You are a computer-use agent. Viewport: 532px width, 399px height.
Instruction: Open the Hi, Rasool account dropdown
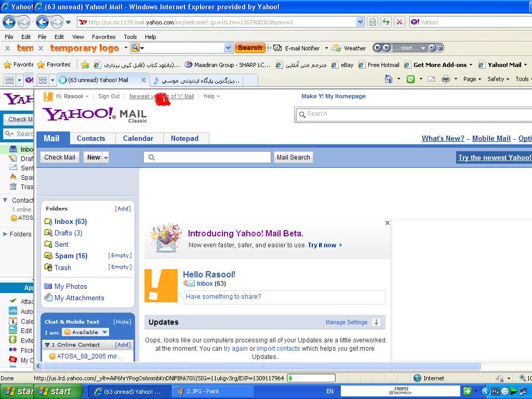(x=87, y=96)
